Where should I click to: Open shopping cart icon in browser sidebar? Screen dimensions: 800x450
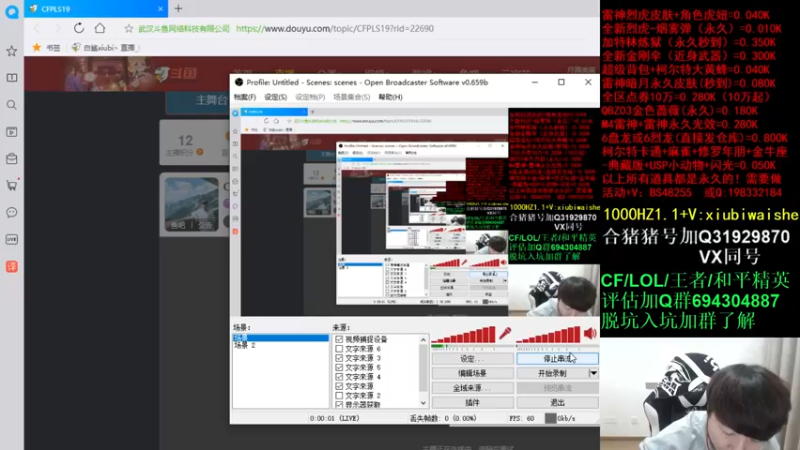coord(11,185)
